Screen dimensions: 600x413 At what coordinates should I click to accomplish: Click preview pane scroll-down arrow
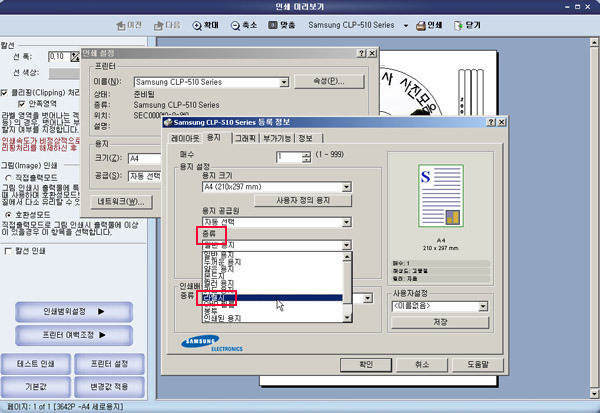(x=594, y=393)
